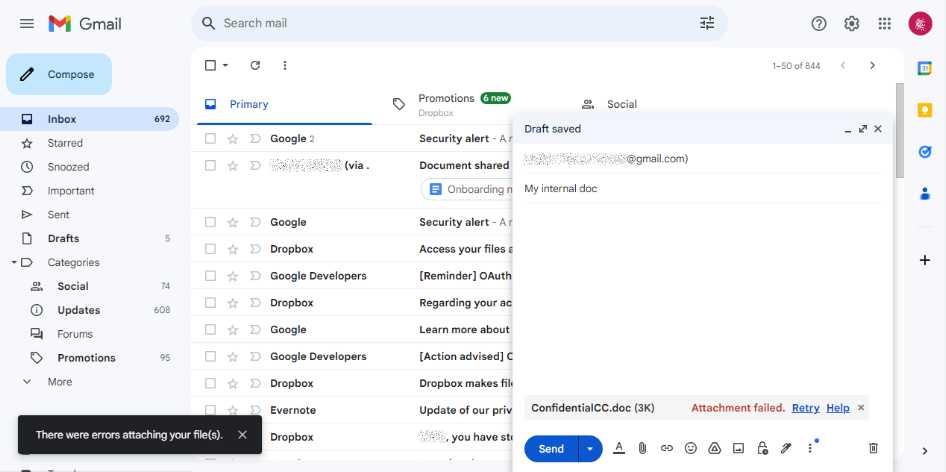Edit the subject My internal doc
946x472 pixels.
click(x=702, y=188)
